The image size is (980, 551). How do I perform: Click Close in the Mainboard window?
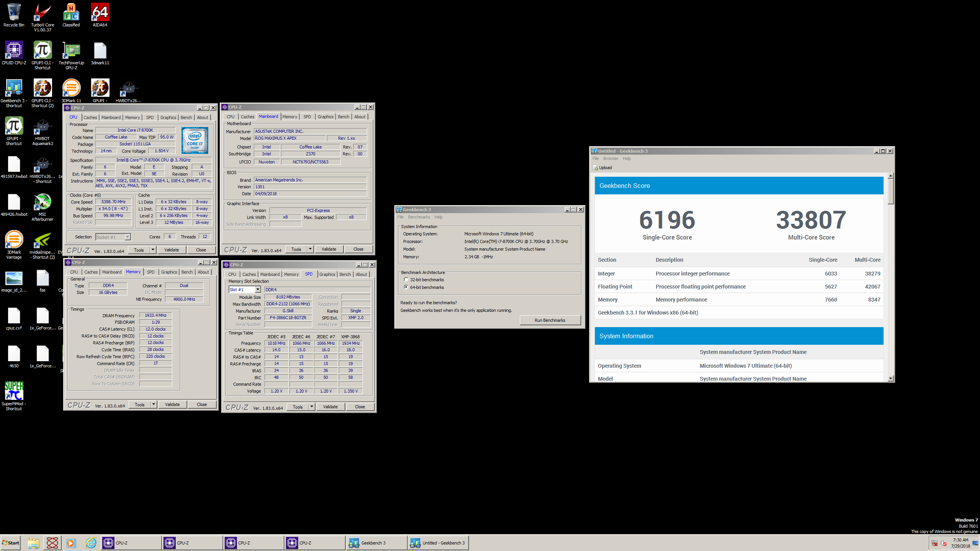[358, 249]
